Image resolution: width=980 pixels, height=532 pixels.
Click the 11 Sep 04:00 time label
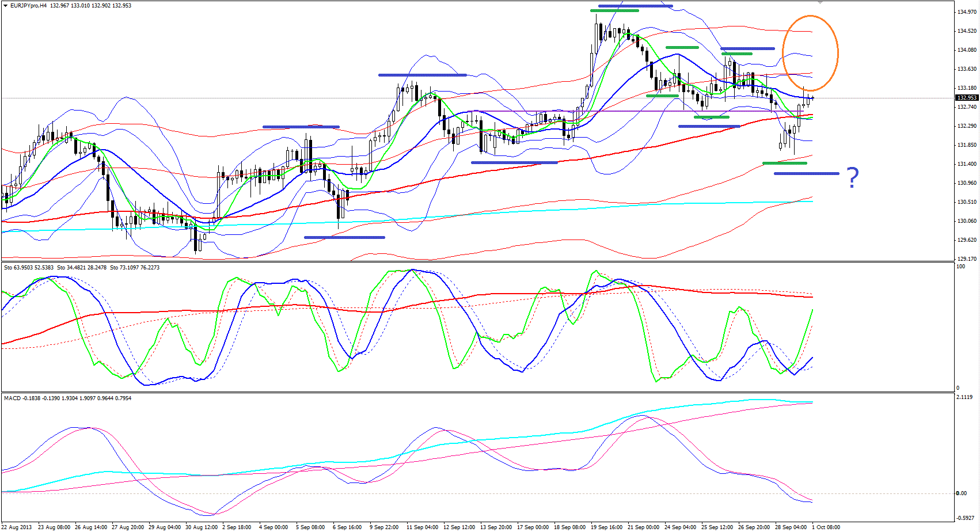pos(422,527)
